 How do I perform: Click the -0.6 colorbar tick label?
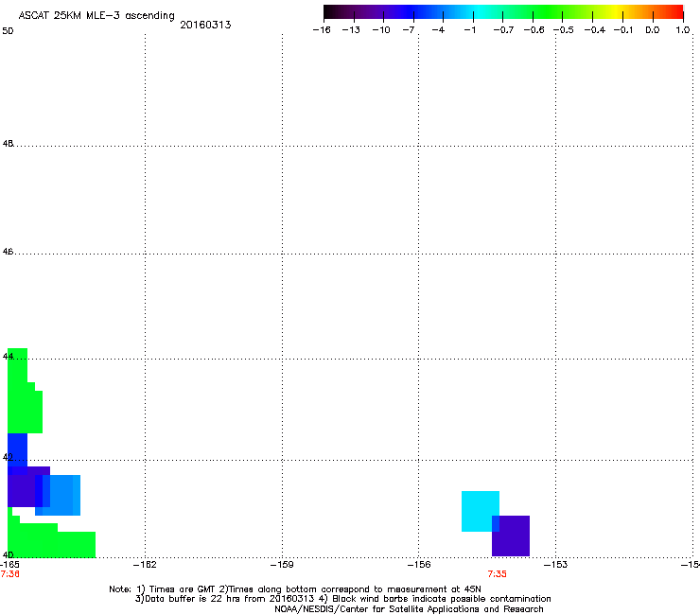[534, 30]
